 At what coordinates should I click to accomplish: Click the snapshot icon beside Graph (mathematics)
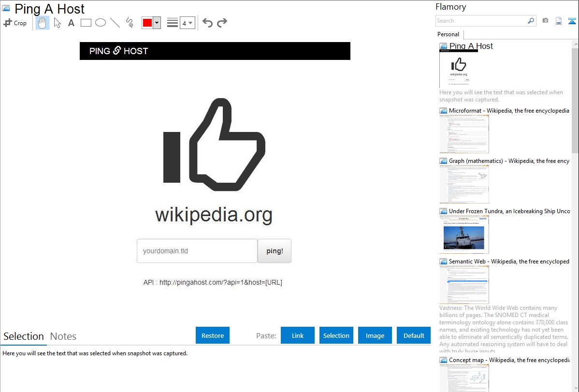point(444,161)
